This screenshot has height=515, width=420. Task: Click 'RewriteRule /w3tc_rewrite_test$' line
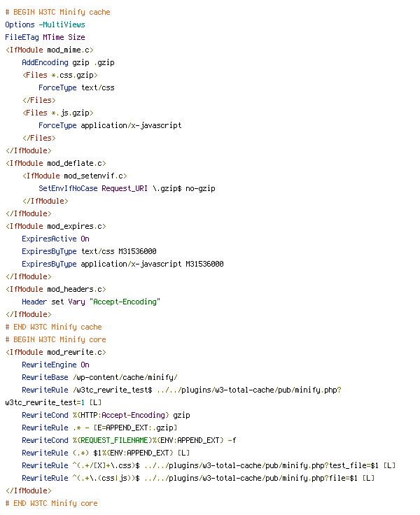tap(182, 390)
